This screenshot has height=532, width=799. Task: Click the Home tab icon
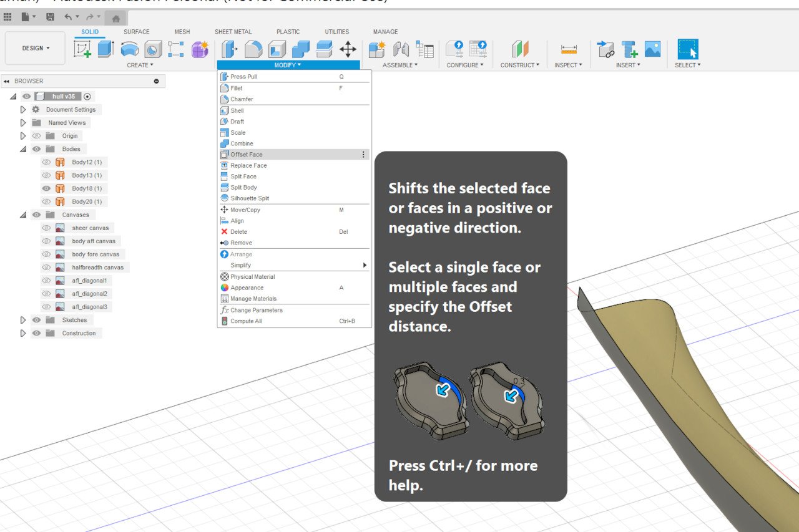(115, 19)
